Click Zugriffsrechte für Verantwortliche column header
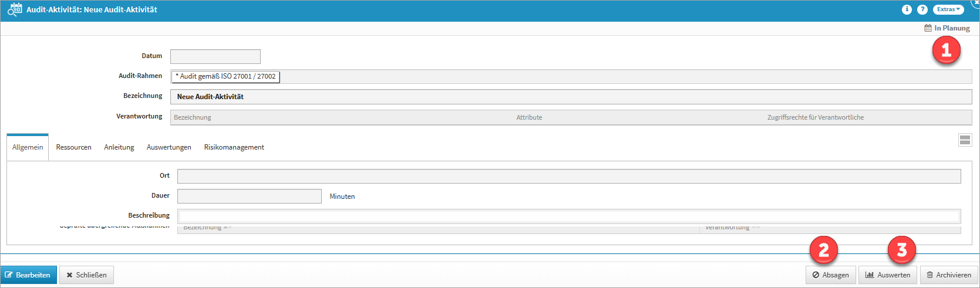This screenshot has width=980, height=288. pyautogui.click(x=815, y=117)
